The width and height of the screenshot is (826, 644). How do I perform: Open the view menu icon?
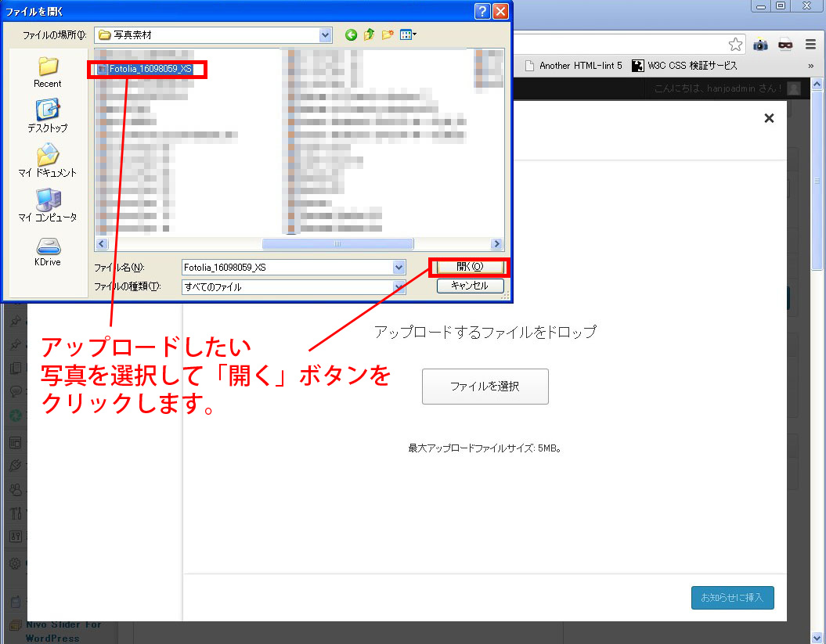[x=407, y=34]
